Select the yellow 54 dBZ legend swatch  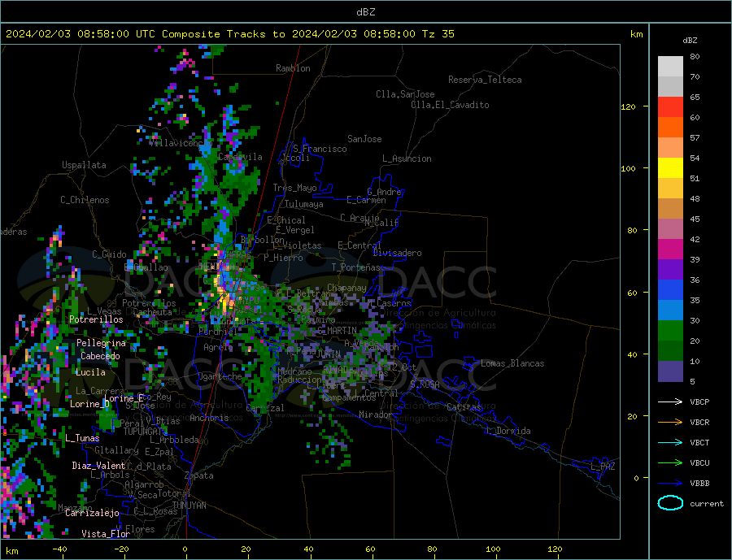pos(670,168)
